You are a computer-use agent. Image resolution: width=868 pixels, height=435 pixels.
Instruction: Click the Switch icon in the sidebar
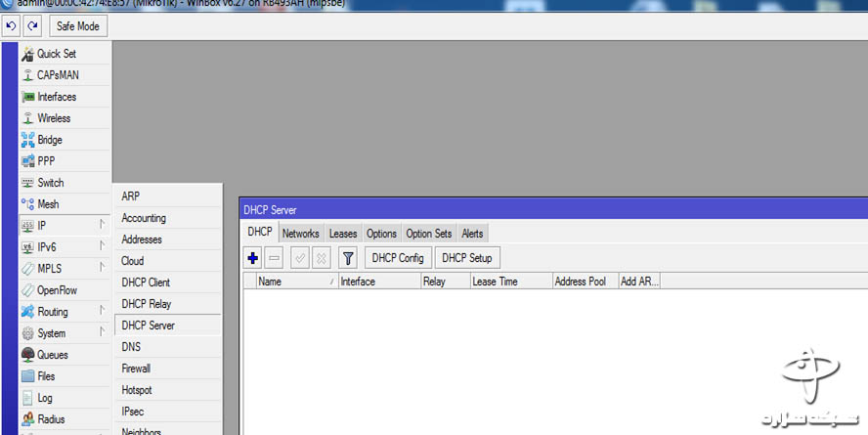pyautogui.click(x=27, y=183)
